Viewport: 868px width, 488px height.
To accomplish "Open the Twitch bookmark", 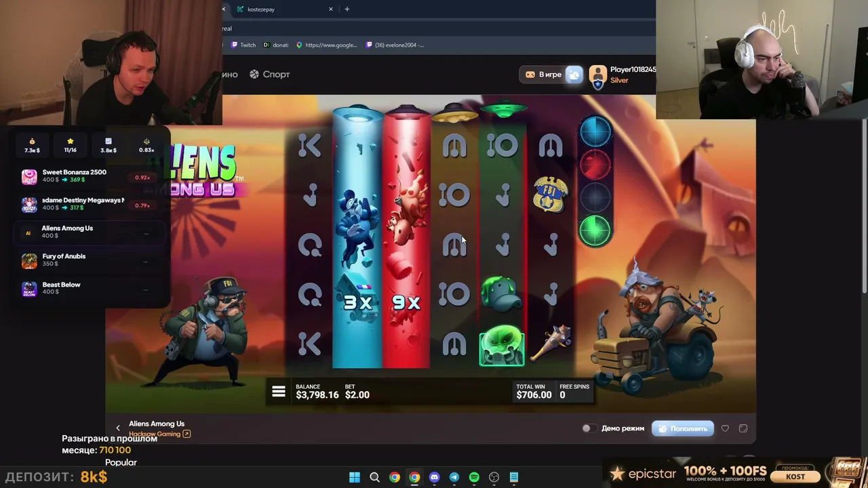I will pyautogui.click(x=243, y=45).
